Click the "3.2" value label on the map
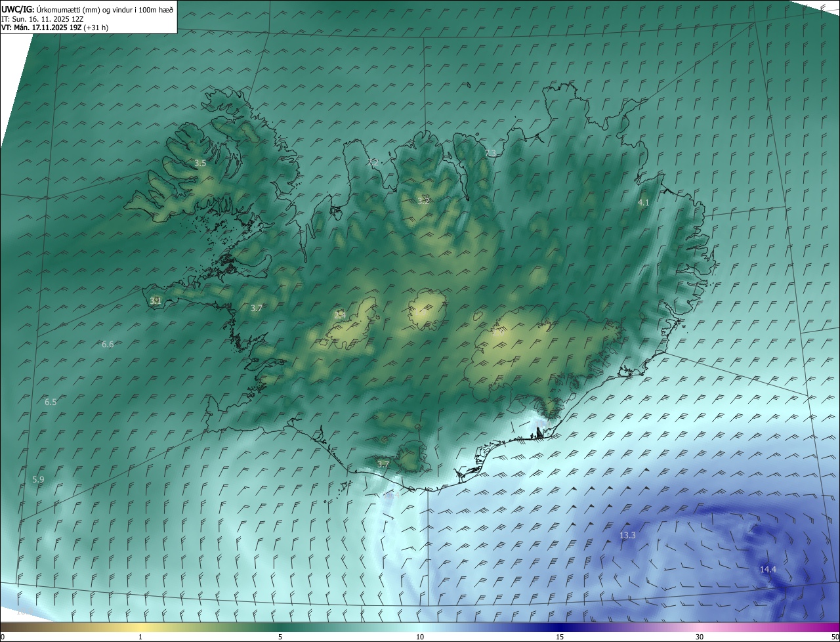 point(423,201)
